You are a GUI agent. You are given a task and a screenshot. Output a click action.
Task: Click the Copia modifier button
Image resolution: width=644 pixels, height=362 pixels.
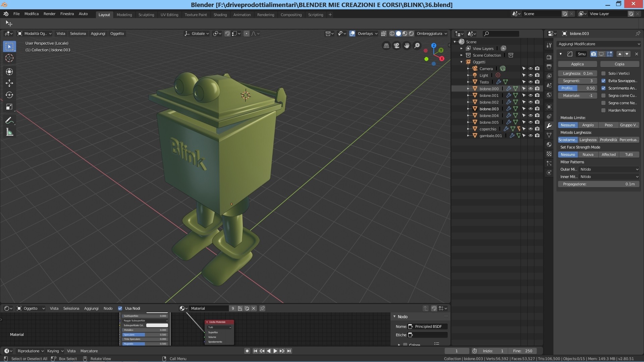[x=620, y=64]
